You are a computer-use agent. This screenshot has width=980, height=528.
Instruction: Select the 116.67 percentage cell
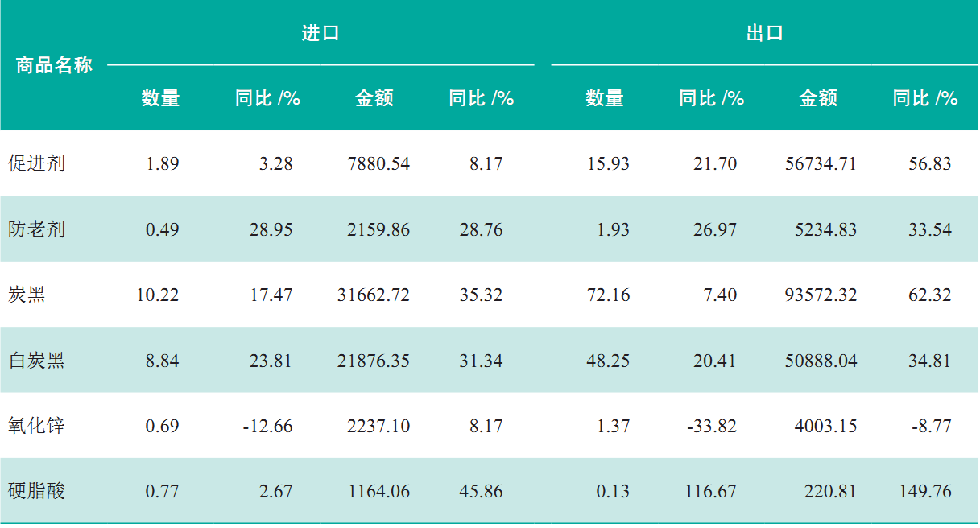[x=710, y=491]
